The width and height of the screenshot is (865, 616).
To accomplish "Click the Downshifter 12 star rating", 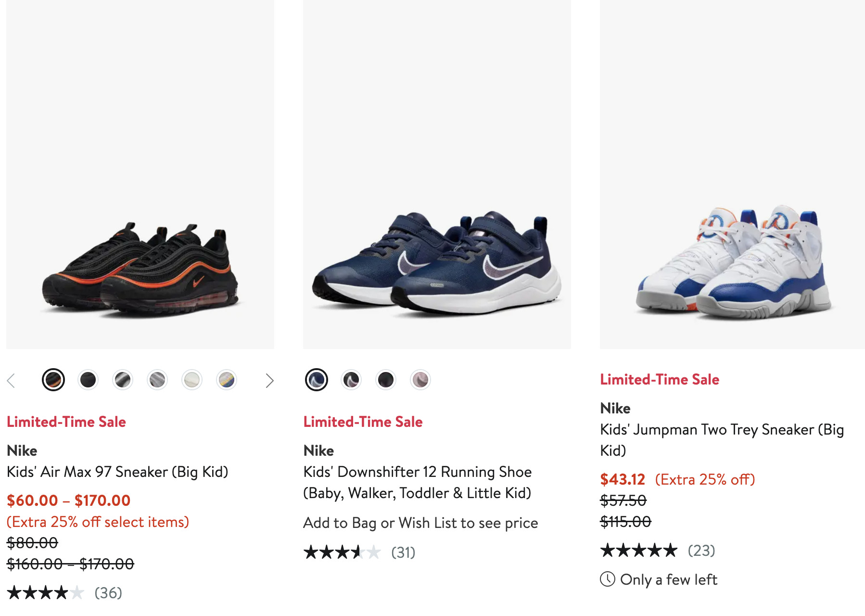I will (342, 552).
